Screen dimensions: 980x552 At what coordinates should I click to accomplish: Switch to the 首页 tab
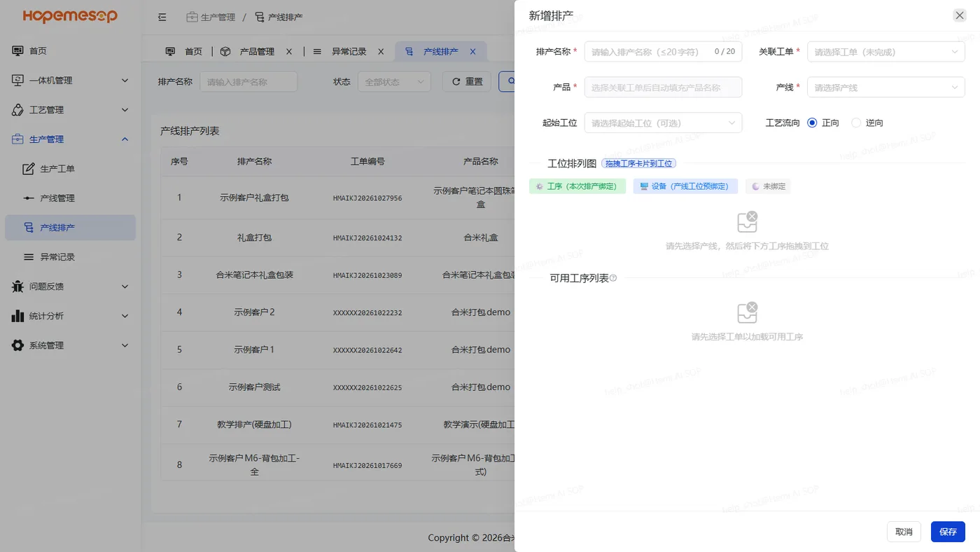(184, 52)
